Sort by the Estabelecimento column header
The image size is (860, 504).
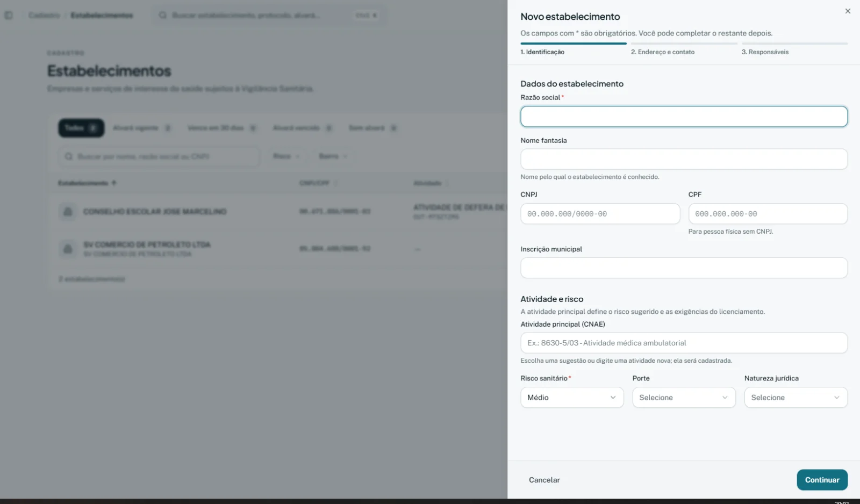87,183
